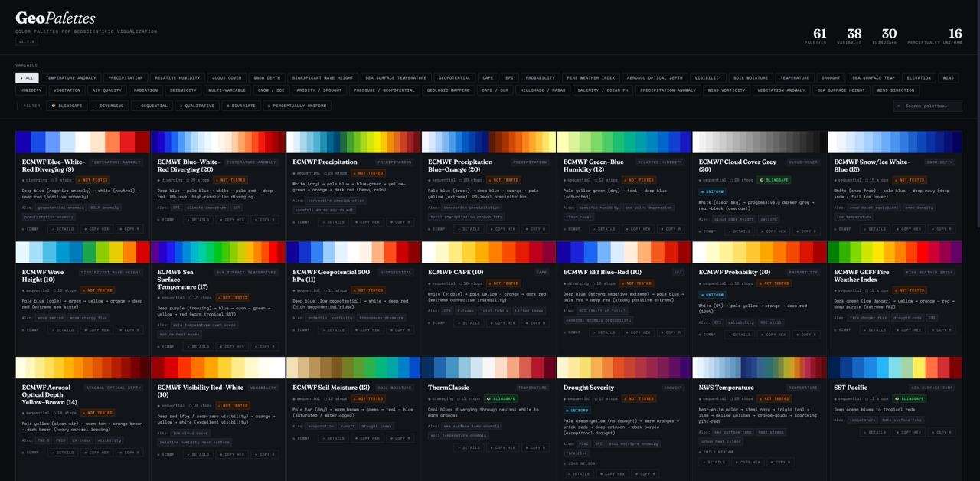The height and width of the screenshot is (481, 980).
Task: Select the Precipitation variable tab
Action: [126, 77]
